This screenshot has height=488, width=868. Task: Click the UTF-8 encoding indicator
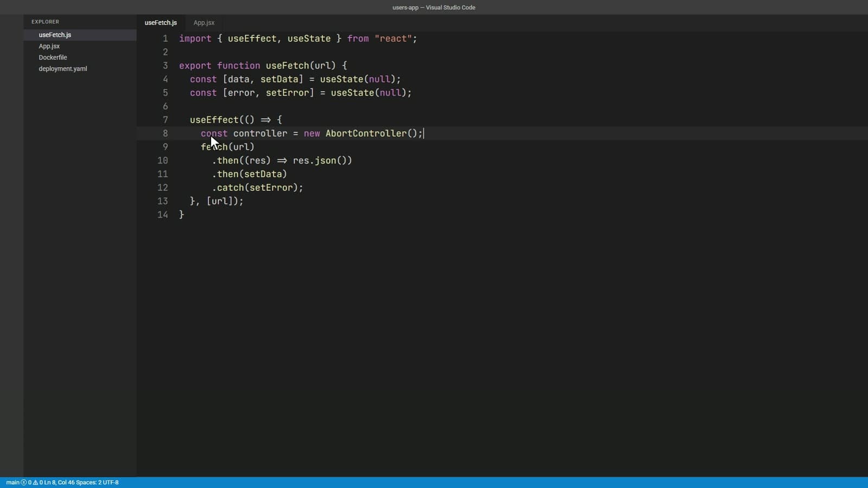[111, 483]
